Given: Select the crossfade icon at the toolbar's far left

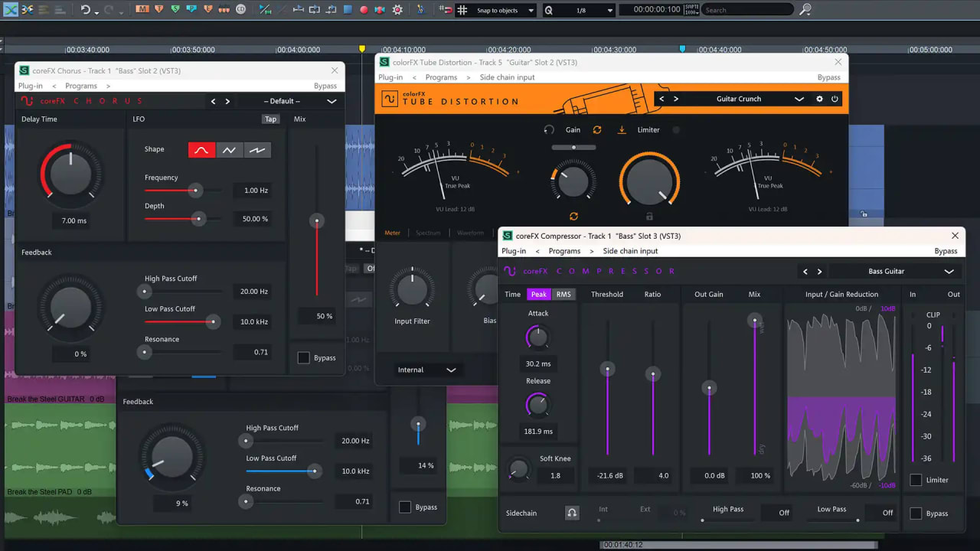Looking at the screenshot, I should 10,10.
